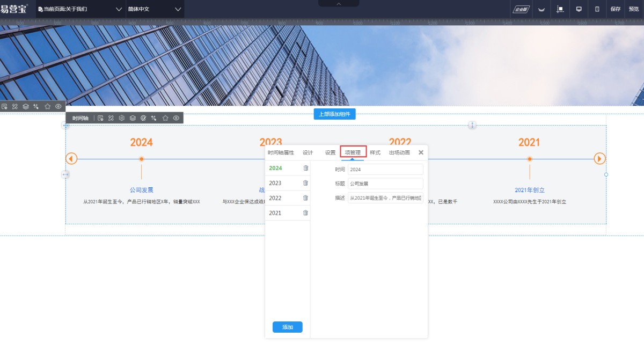Click the right arrow of the timeline slider

(x=599, y=159)
